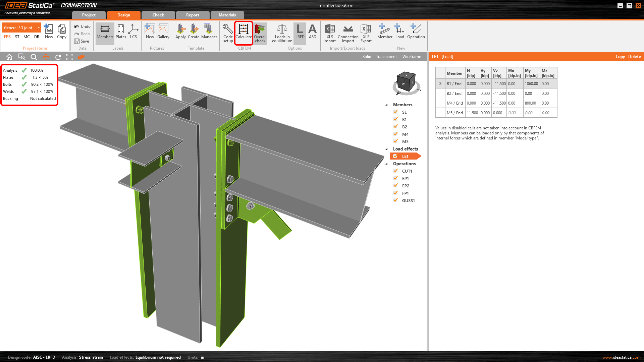
Task: Open the Materials tab
Action: (x=227, y=15)
